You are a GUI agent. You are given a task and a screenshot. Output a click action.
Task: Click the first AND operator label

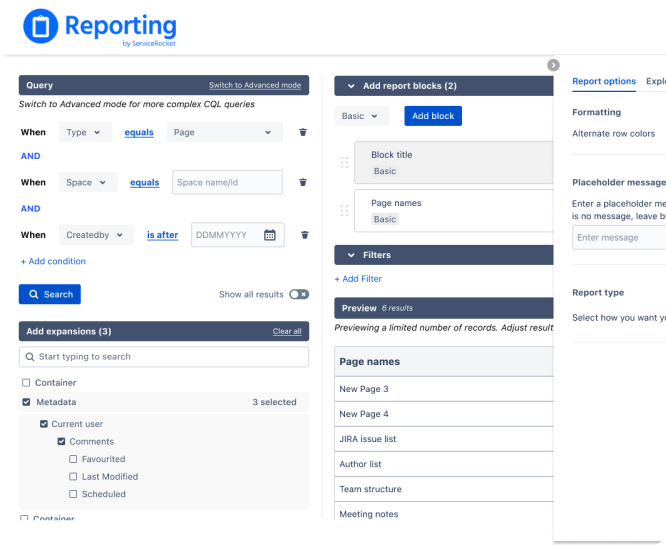click(x=31, y=156)
